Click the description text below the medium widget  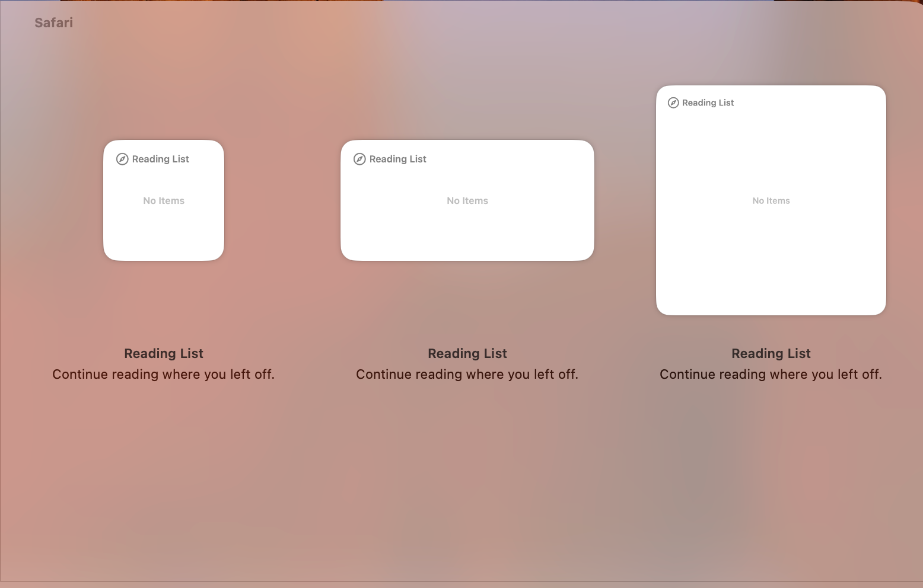point(467,375)
